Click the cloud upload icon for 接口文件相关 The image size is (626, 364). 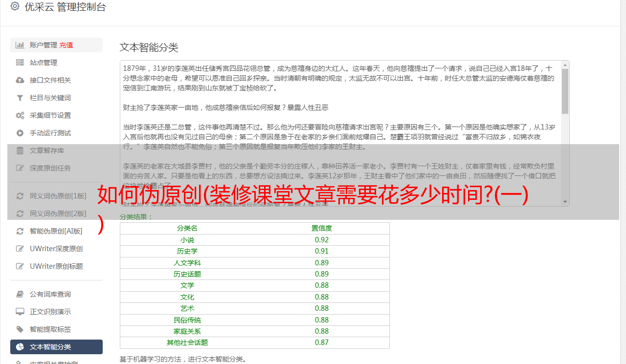(20, 80)
